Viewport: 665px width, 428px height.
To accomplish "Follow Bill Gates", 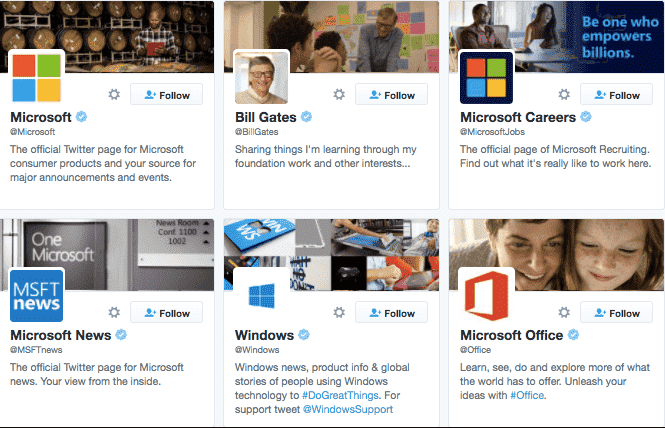I will tap(391, 94).
